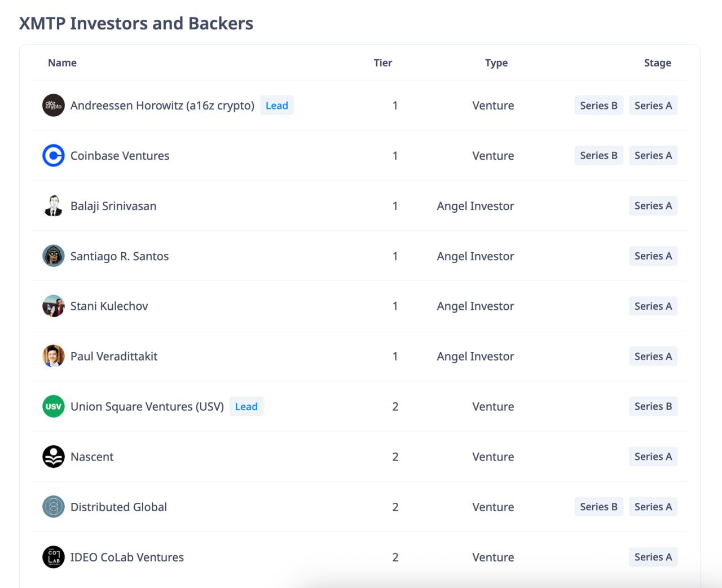Click the green USV logo icon
The width and height of the screenshot is (722, 588).
[54, 406]
